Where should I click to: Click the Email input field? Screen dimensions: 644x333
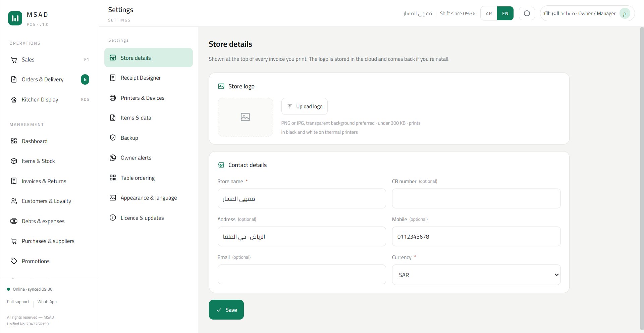click(x=302, y=275)
